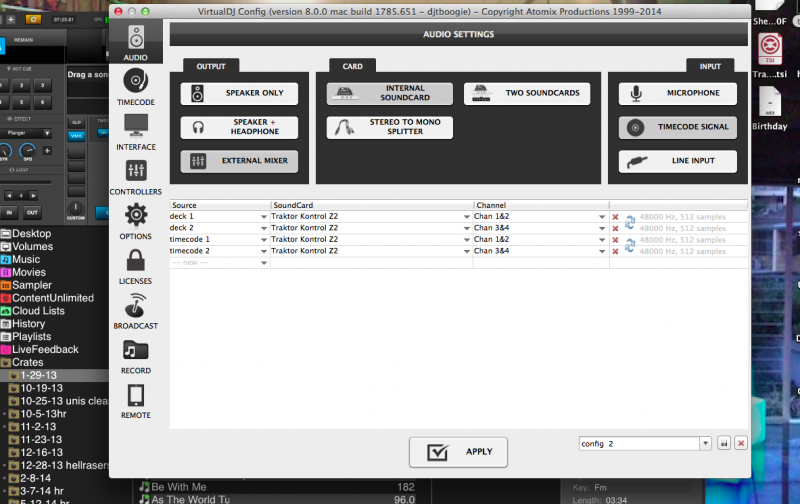Open the Record settings section
Screen dimensions: 800x504
pyautogui.click(x=136, y=356)
